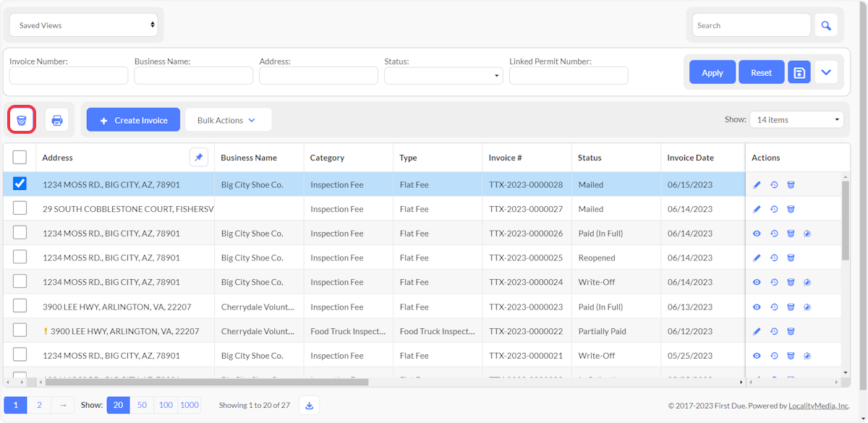Sort by the Status column header
The width and height of the screenshot is (868, 423).
[590, 158]
